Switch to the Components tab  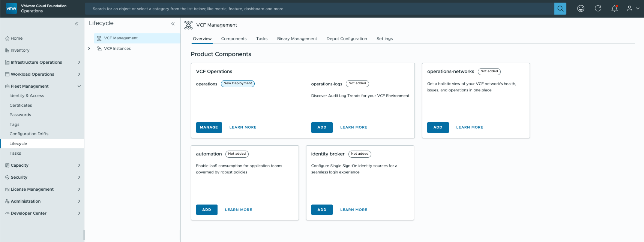coord(234,39)
